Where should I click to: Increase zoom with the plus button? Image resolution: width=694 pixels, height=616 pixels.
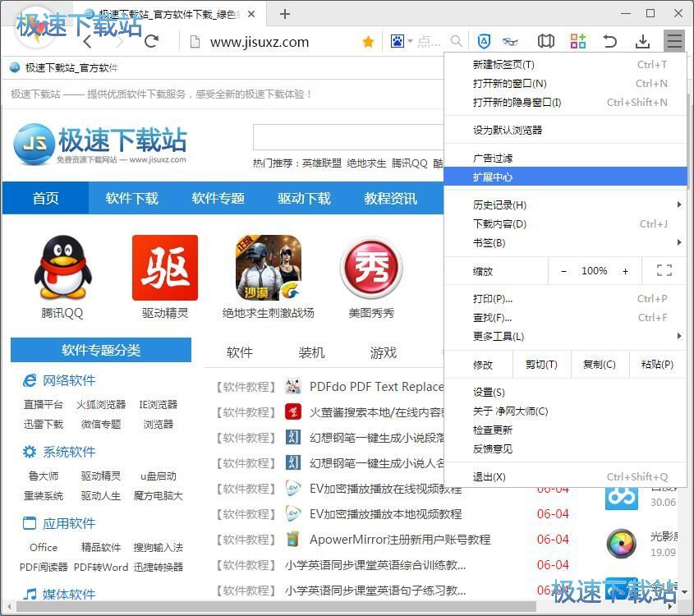coord(625,271)
